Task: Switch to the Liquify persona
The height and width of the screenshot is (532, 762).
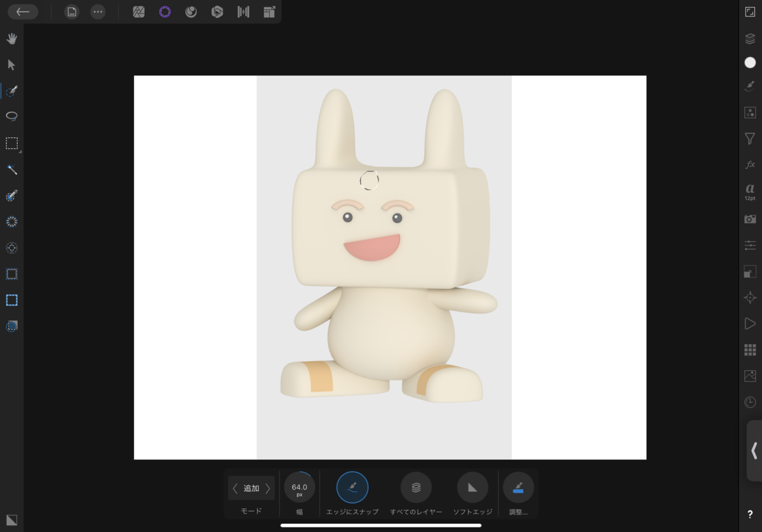Action: pyautogui.click(x=190, y=11)
